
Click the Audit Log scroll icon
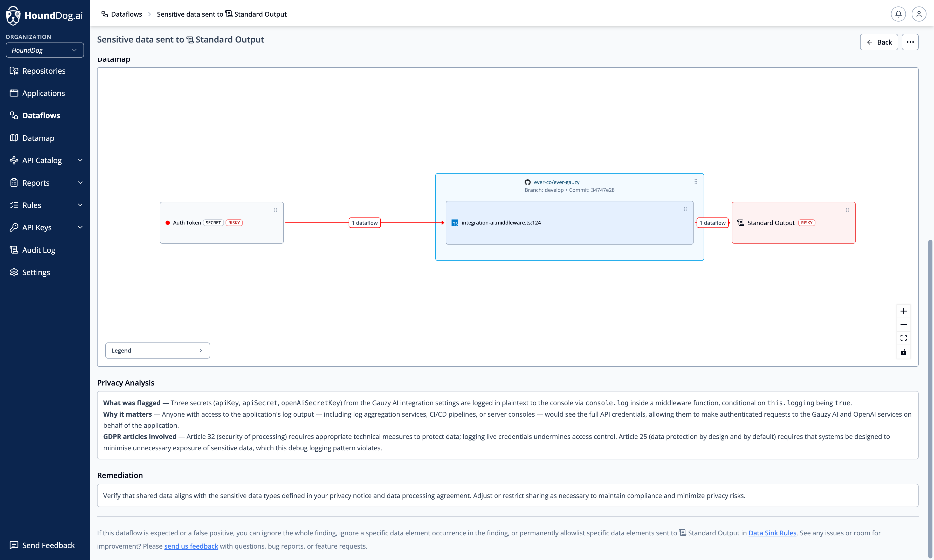pyautogui.click(x=14, y=250)
